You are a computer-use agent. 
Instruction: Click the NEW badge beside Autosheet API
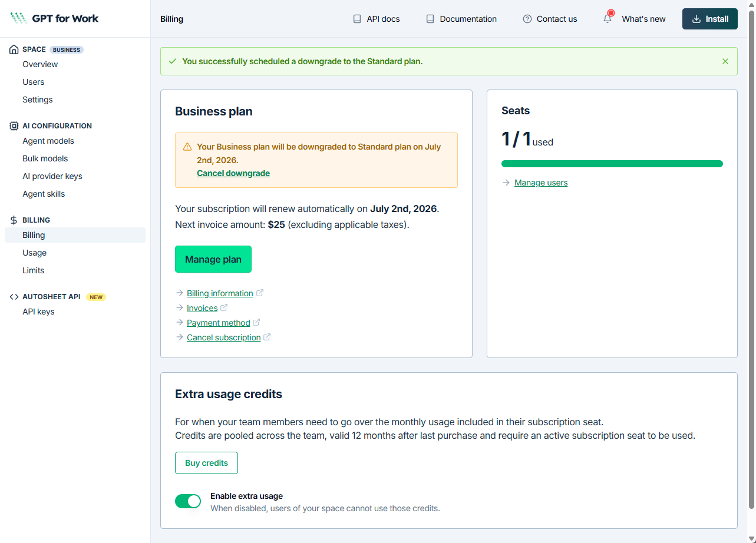coord(97,297)
